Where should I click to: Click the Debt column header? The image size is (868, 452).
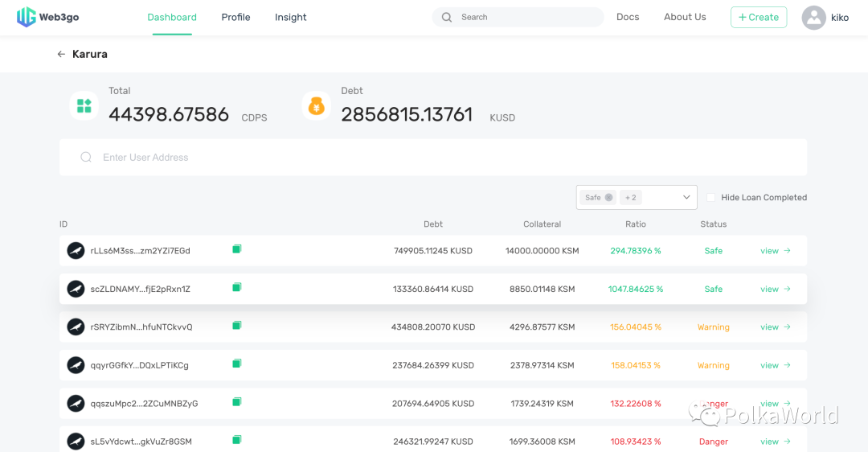[433, 224]
